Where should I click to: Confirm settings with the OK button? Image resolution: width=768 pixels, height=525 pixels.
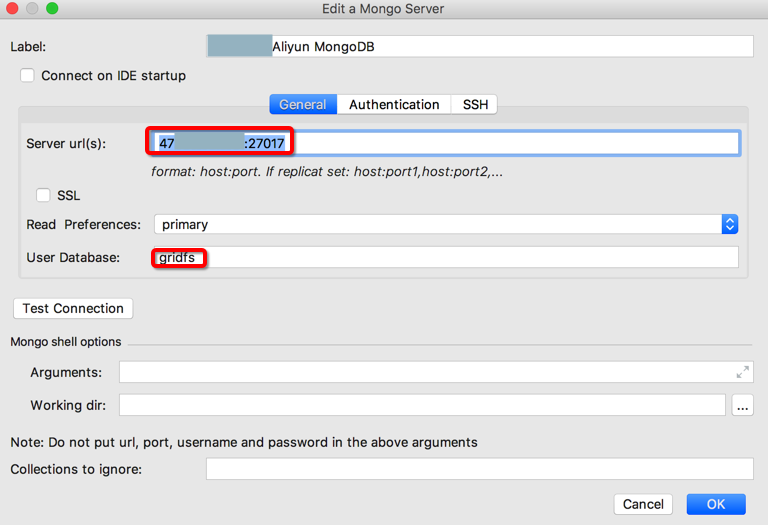716,505
